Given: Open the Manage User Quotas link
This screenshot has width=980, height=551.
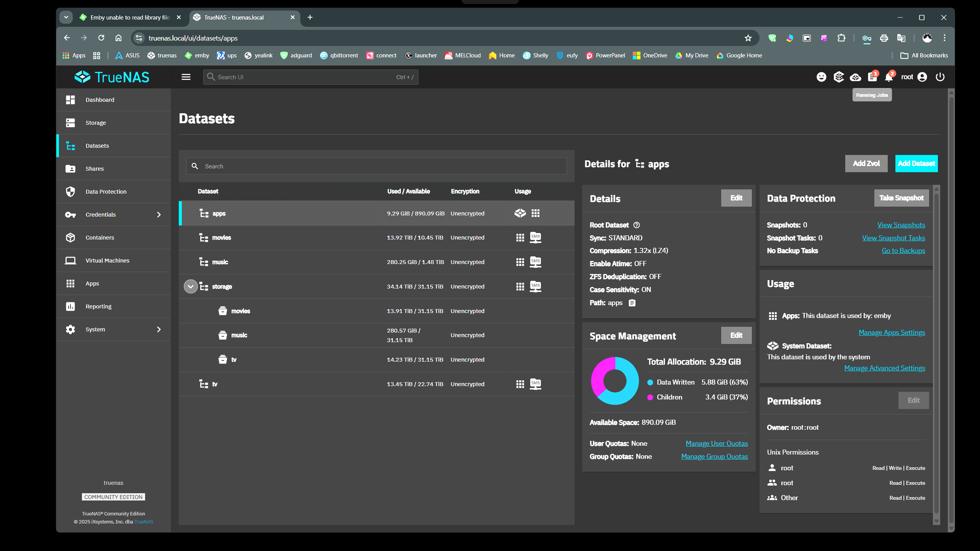Looking at the screenshot, I should [x=717, y=443].
